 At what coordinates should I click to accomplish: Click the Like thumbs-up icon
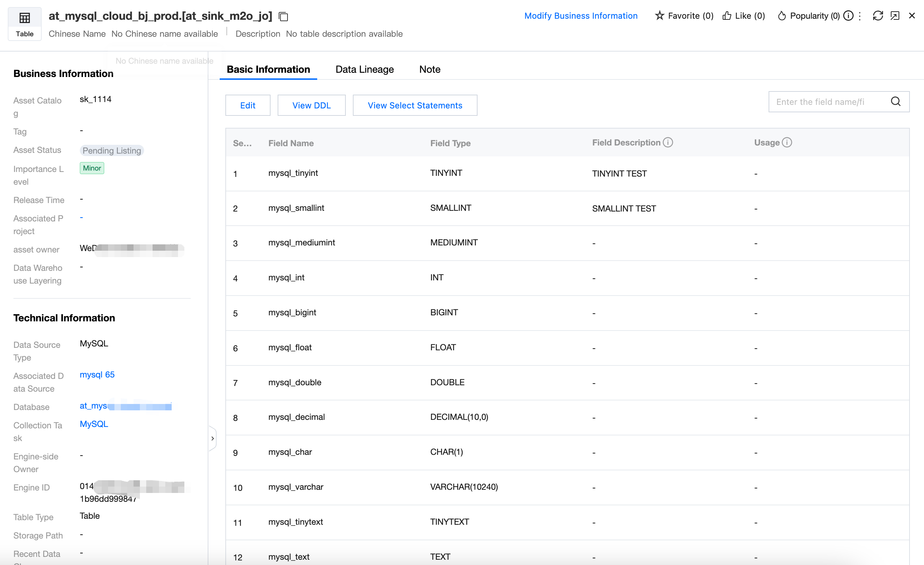727,16
